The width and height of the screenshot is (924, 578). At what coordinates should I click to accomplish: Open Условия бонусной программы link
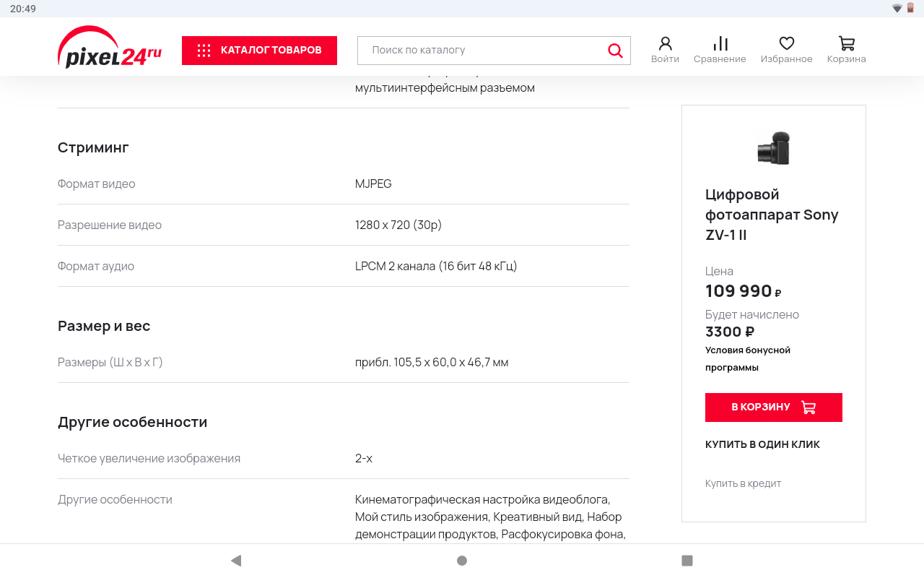[748, 358]
